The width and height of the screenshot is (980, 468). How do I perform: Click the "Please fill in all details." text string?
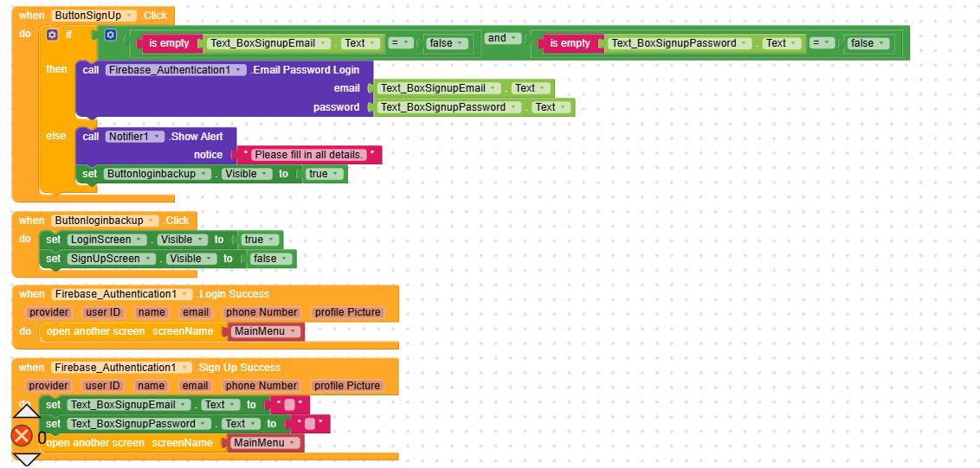click(309, 155)
